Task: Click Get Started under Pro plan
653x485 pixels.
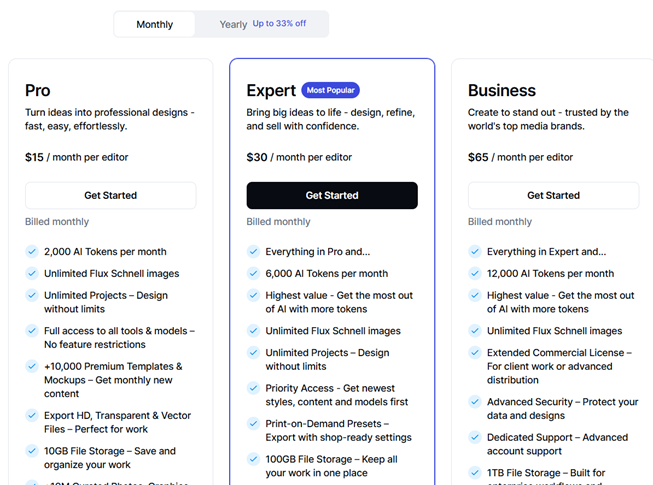Action: click(x=111, y=195)
